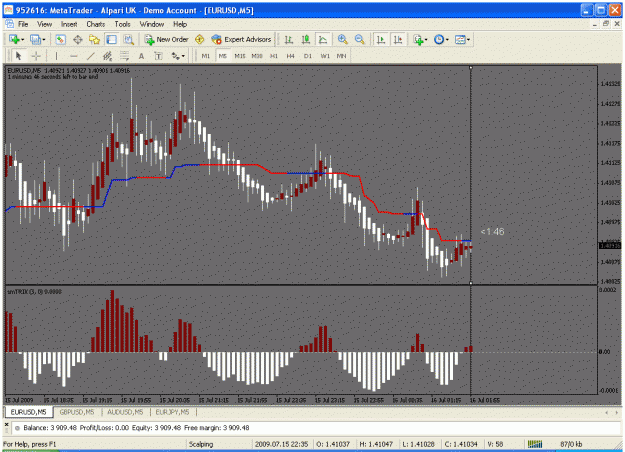Screen dimensions: 625x452
Task: Switch to the EURJPY,M5 chart tab
Action: tap(172, 412)
